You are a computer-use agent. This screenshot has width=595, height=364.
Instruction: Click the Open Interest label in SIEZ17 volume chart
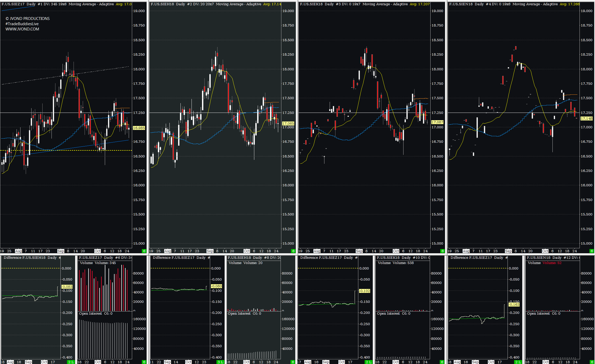(90, 314)
